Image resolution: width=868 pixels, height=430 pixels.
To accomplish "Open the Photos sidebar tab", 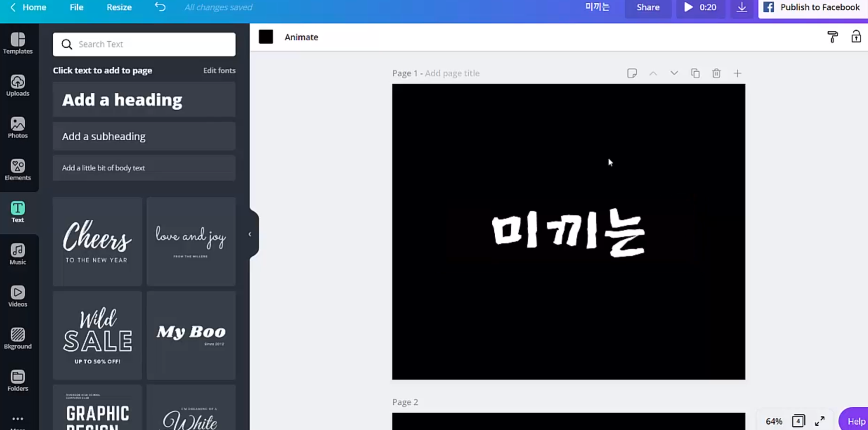I will tap(18, 128).
